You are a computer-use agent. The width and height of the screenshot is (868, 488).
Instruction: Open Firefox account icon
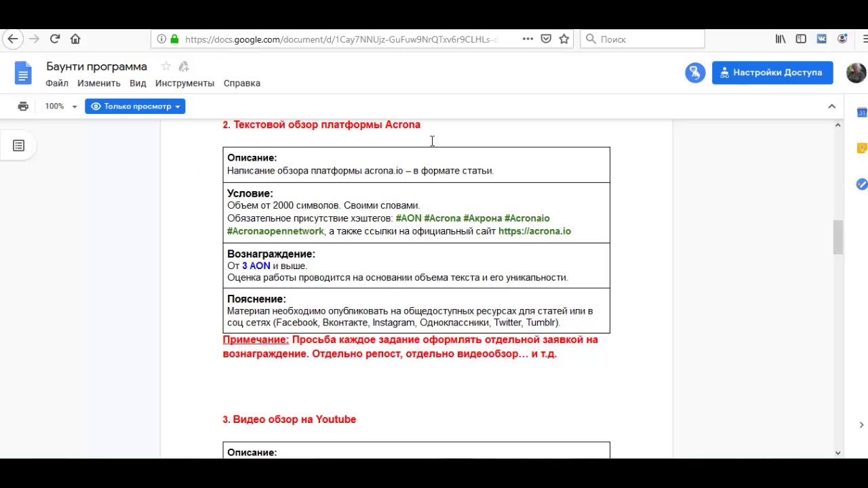click(x=842, y=39)
